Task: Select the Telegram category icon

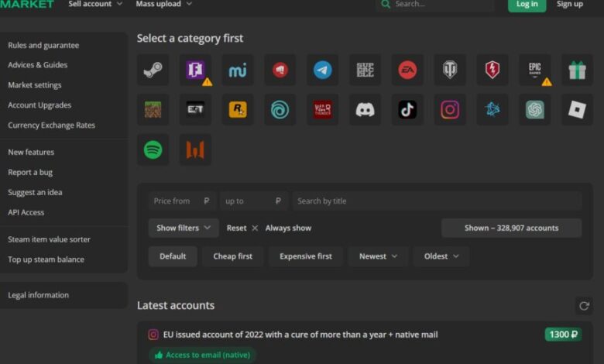Action: tap(322, 70)
